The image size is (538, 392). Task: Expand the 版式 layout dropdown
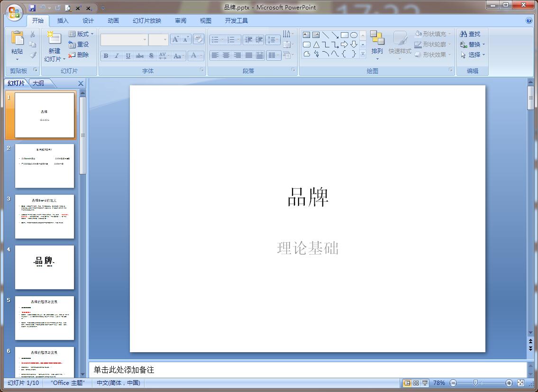(81, 34)
